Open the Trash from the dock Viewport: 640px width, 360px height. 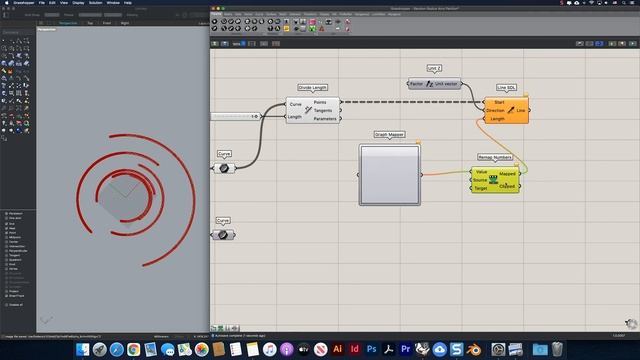tap(557, 349)
